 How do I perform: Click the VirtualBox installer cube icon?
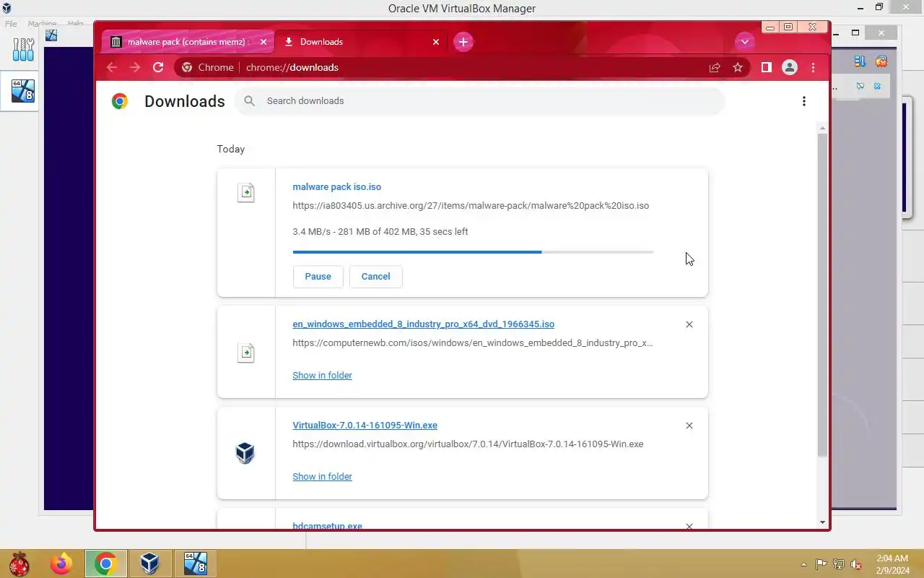245,453
